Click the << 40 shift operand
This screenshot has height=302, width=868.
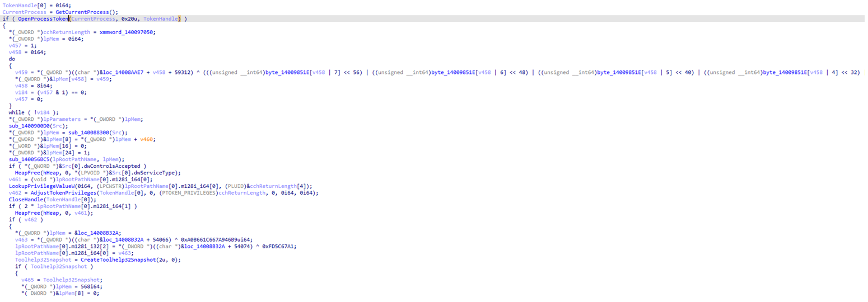tap(684, 72)
